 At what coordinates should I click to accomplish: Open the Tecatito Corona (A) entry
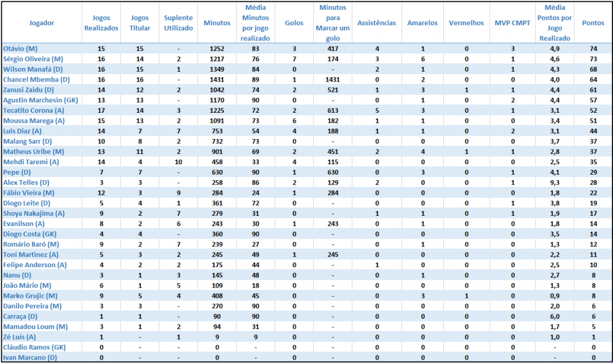(34, 110)
